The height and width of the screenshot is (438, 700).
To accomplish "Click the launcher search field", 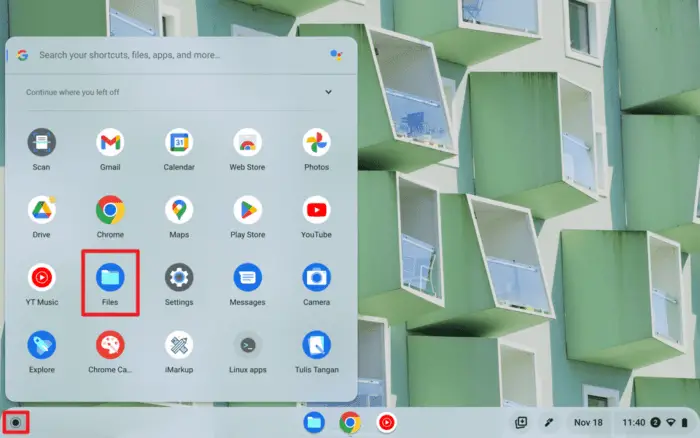I will point(181,55).
